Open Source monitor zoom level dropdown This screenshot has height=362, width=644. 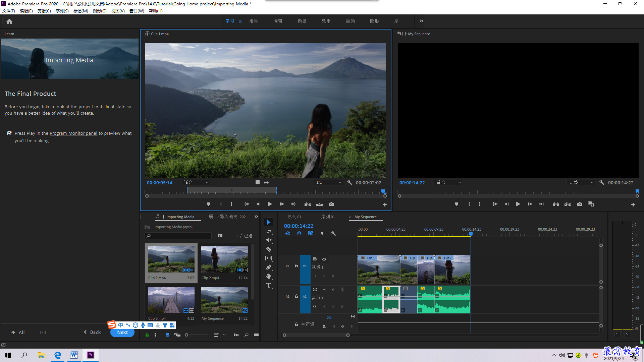[196, 183]
